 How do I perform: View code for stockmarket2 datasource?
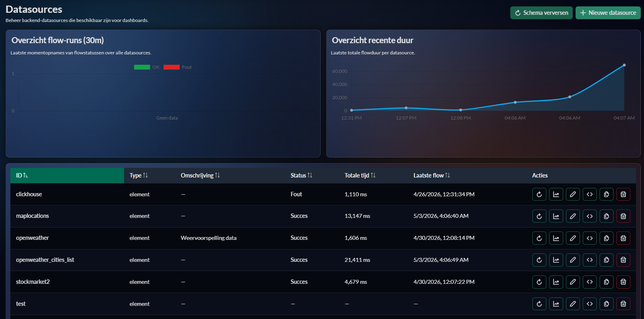590,282
